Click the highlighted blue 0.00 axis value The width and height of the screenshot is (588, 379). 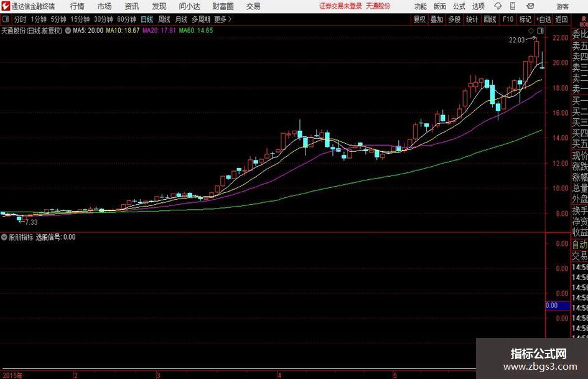(x=558, y=306)
